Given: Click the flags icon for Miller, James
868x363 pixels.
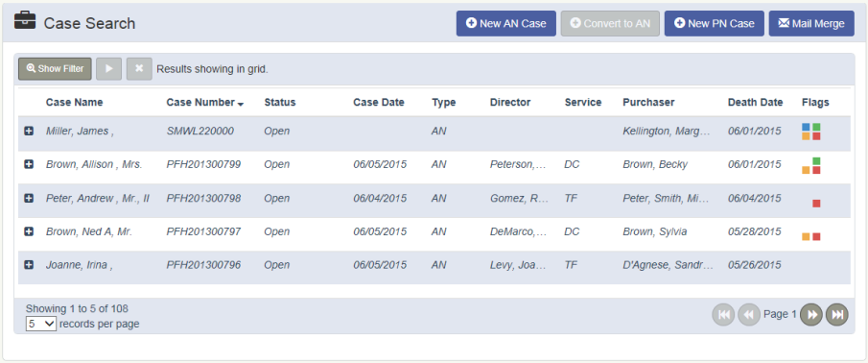Looking at the screenshot, I should (x=811, y=132).
